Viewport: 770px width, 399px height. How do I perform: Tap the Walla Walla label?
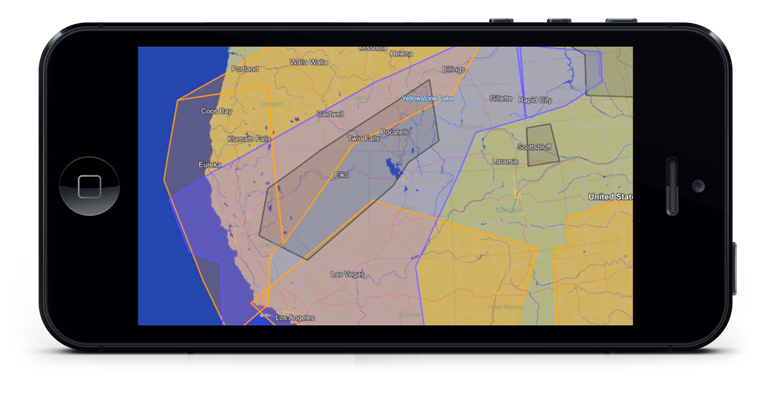click(309, 62)
